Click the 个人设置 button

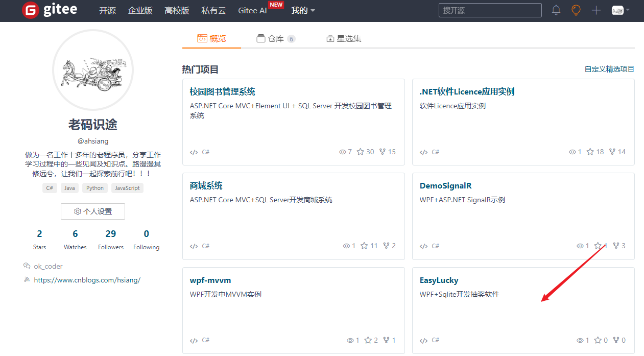coord(93,211)
